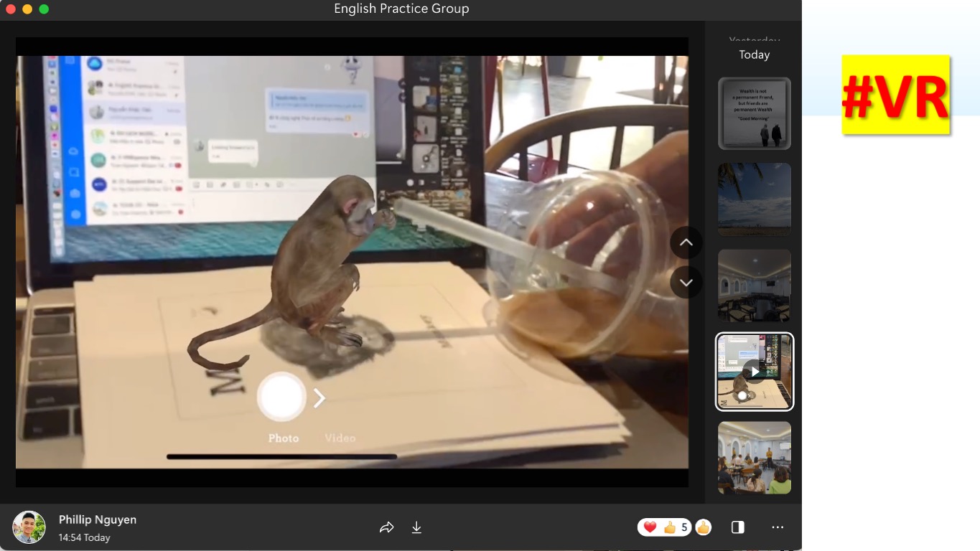
Task: Play the monkey video thumbnail
Action: click(754, 371)
